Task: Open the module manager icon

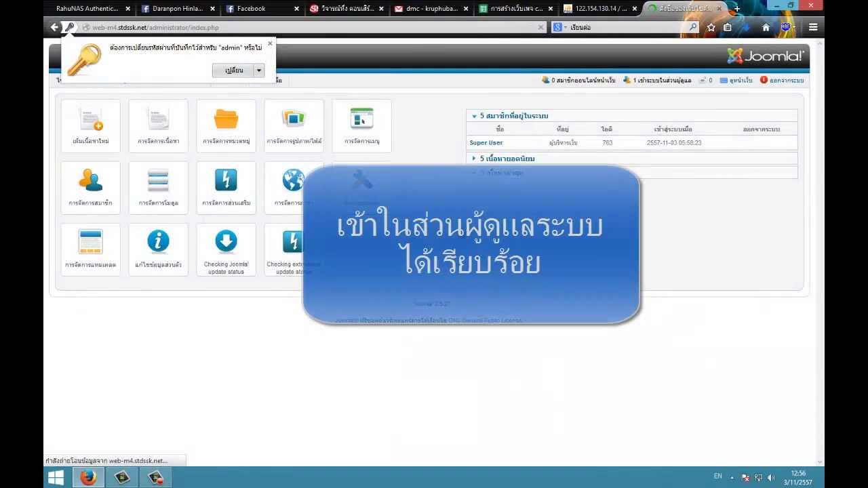Action: pyautogui.click(x=158, y=188)
